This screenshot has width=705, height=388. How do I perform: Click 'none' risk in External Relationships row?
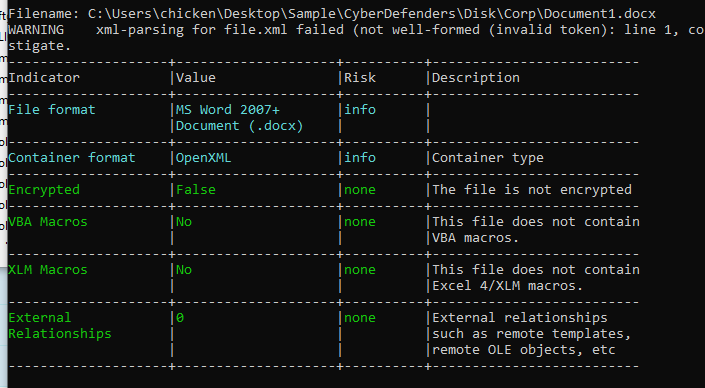pos(360,318)
